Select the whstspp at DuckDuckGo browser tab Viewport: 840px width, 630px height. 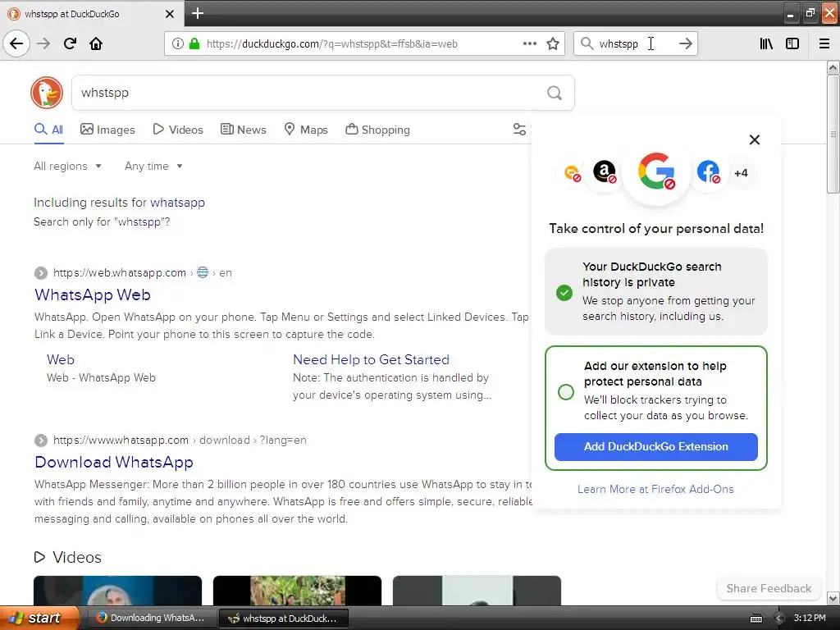point(92,13)
